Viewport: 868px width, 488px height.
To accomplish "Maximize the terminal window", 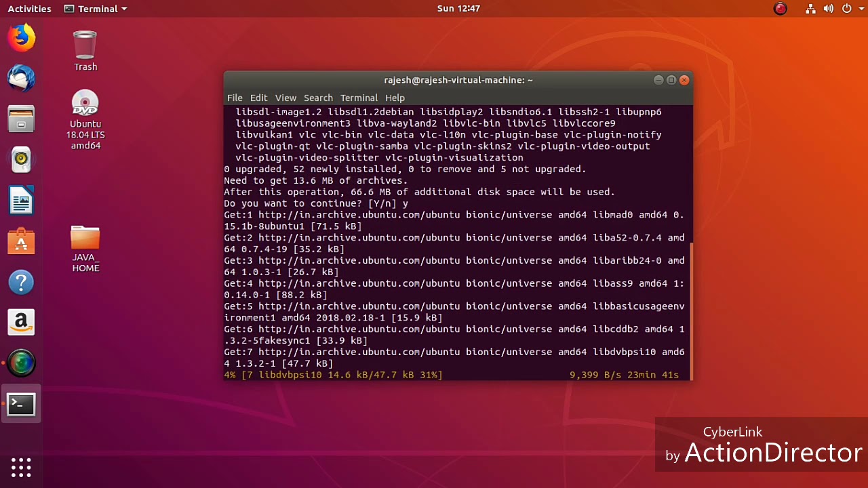I will [671, 80].
